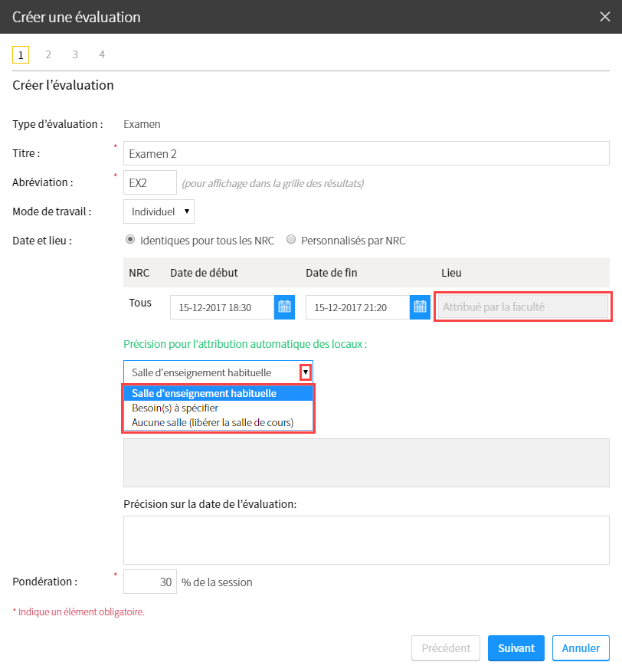
Task: Cancel with the Annuler button
Action: 581,648
